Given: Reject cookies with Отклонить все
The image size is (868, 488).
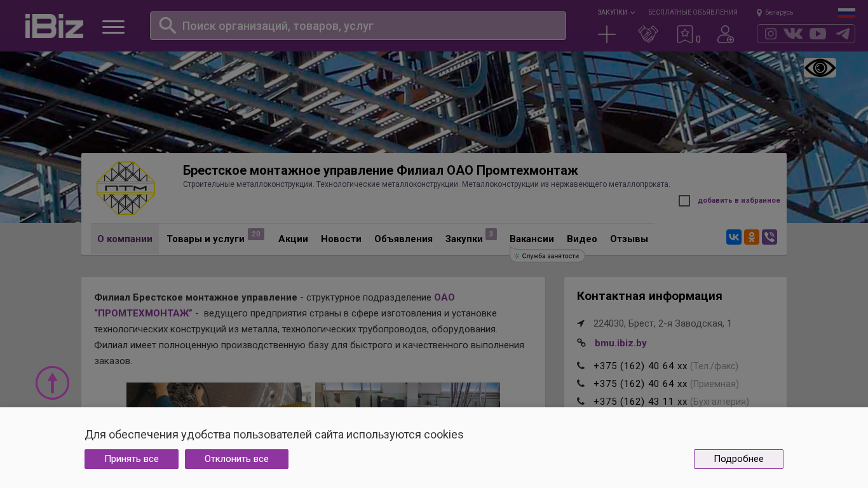Looking at the screenshot, I should 236,459.
